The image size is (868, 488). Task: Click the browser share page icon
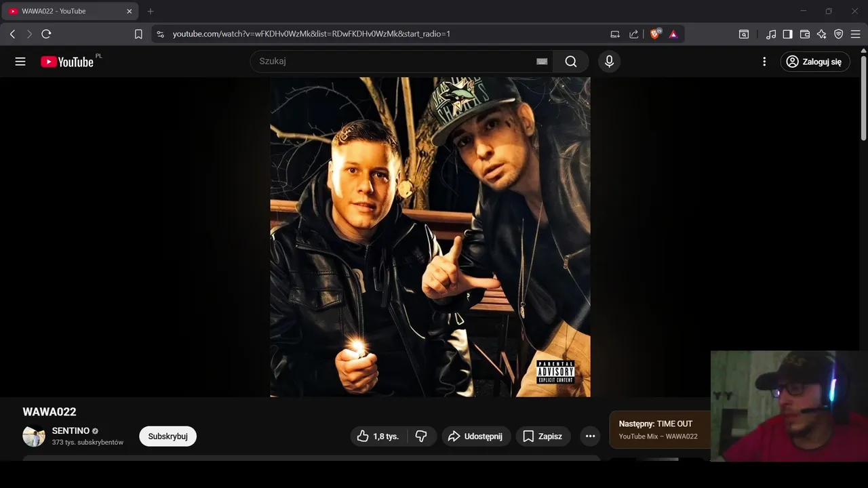tap(634, 34)
